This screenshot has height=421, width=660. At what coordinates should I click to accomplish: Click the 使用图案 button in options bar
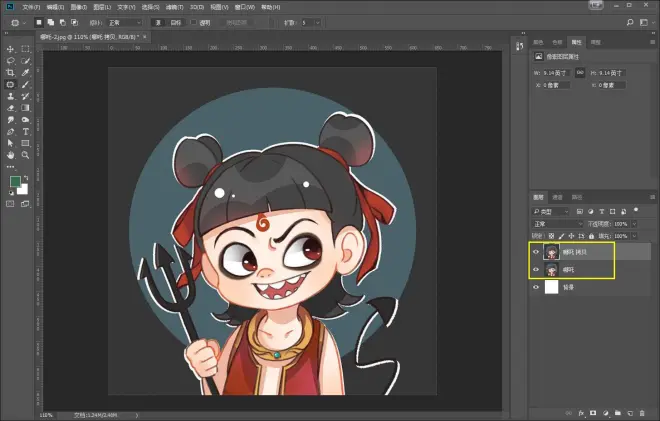tap(237, 22)
